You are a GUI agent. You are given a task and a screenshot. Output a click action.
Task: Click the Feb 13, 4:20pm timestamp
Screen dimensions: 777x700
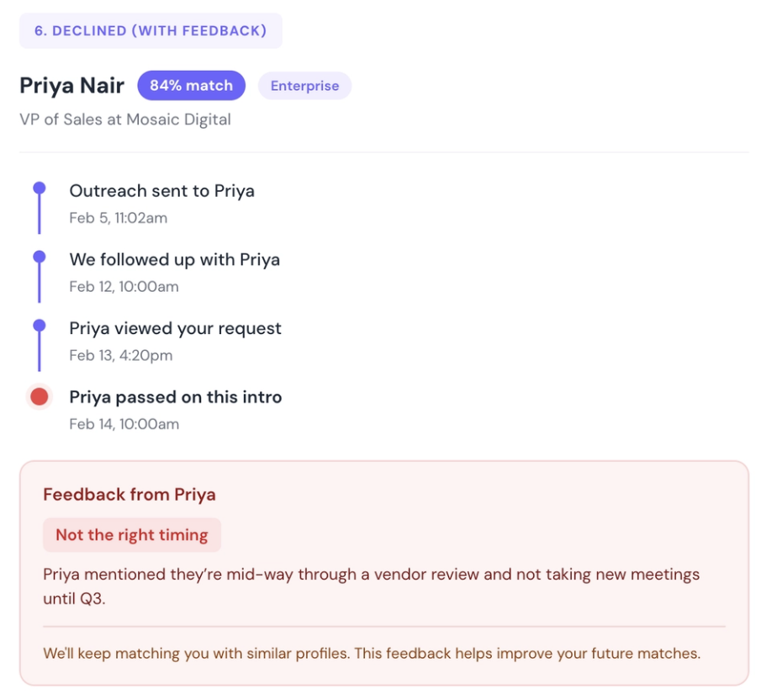(120, 355)
